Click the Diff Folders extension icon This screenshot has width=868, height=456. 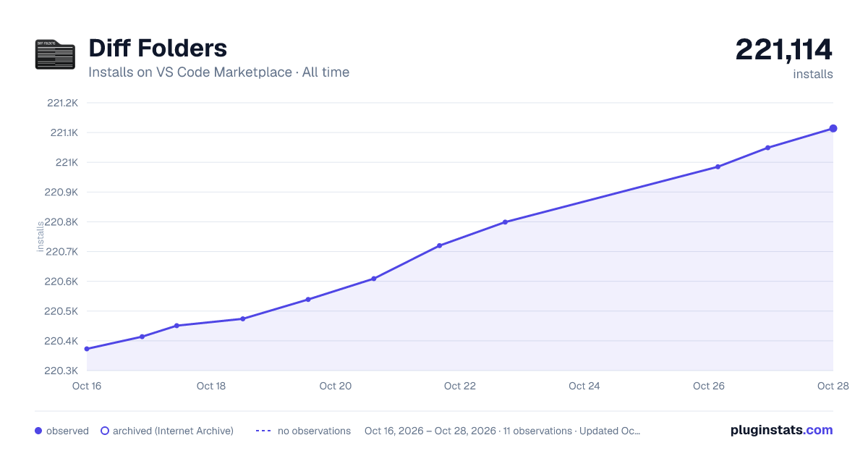click(55, 55)
